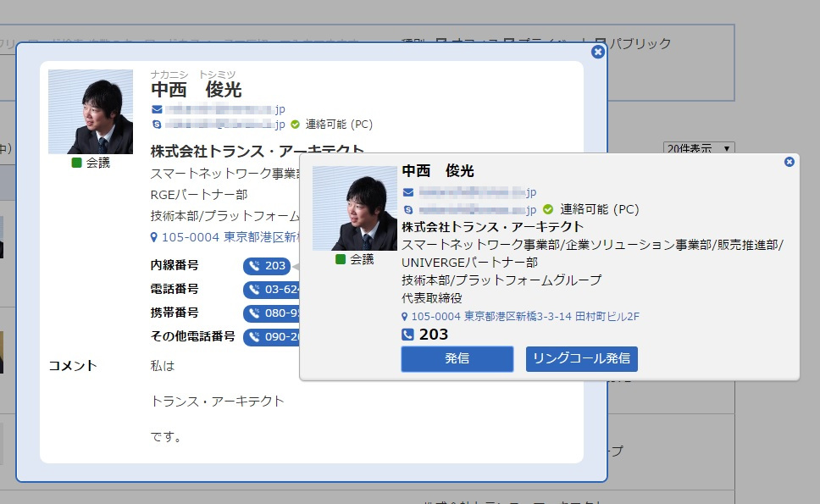Click the email address in the call popup
Screen dimensions: 820x504
pyautogui.click(x=478, y=192)
